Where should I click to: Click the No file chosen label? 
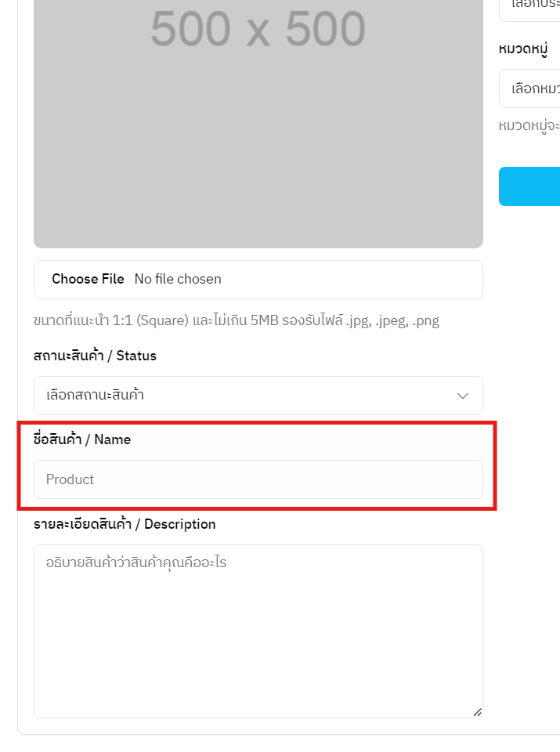178,279
